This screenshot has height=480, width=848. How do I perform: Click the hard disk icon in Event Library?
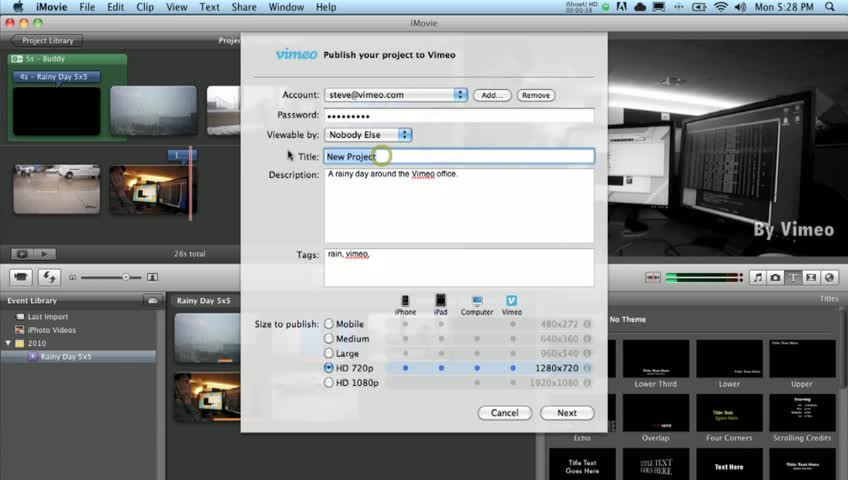[x=153, y=300]
